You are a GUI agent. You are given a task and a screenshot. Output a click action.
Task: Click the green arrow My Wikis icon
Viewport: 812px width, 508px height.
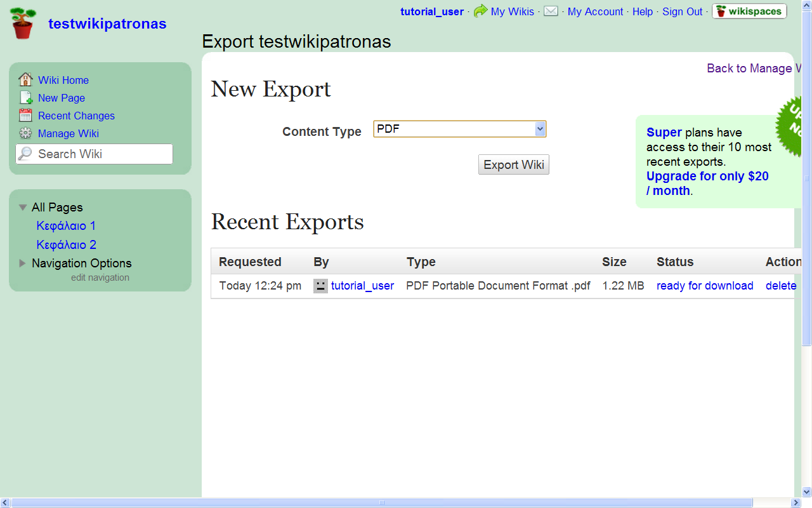[x=480, y=11]
